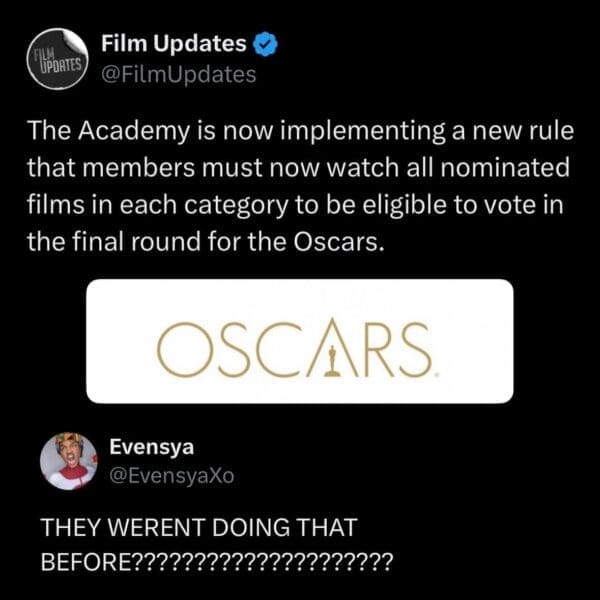Click "THEY WERENT DOING THAT" reply line

tap(199, 527)
